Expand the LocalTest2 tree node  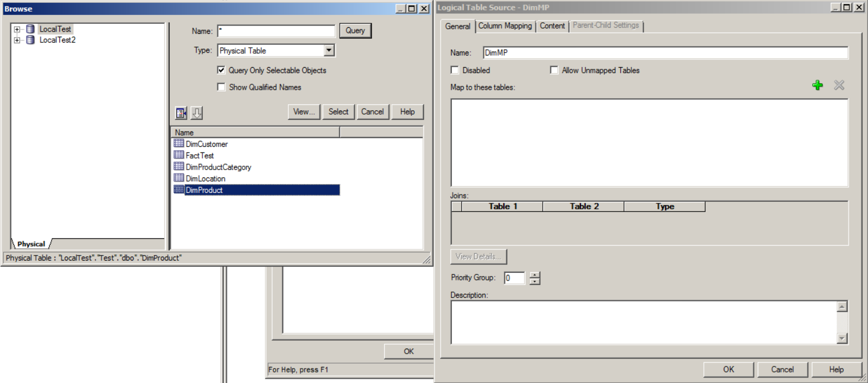(17, 40)
